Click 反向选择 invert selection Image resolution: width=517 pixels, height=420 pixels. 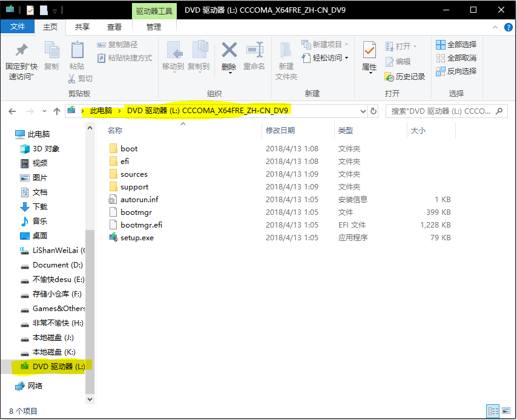point(456,71)
